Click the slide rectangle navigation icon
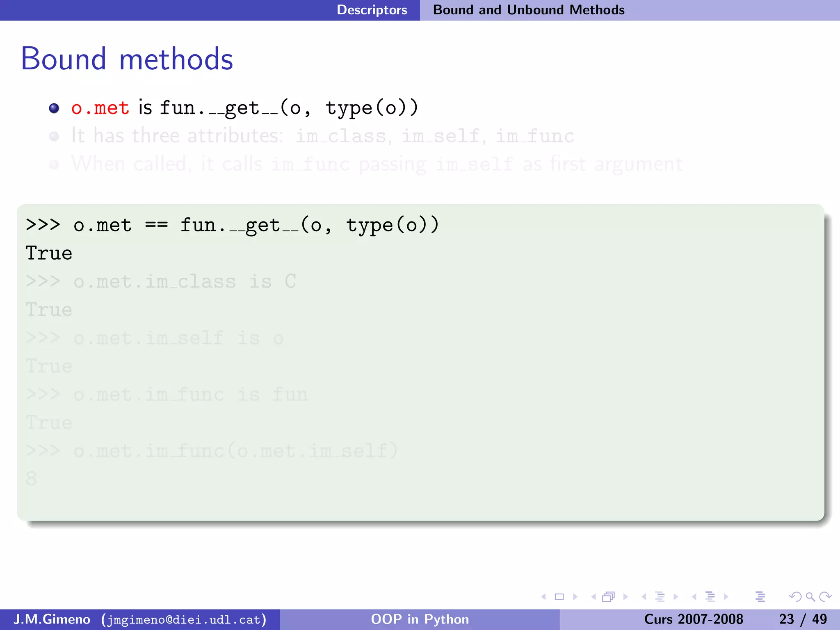This screenshot has height=630, width=840. point(559,597)
